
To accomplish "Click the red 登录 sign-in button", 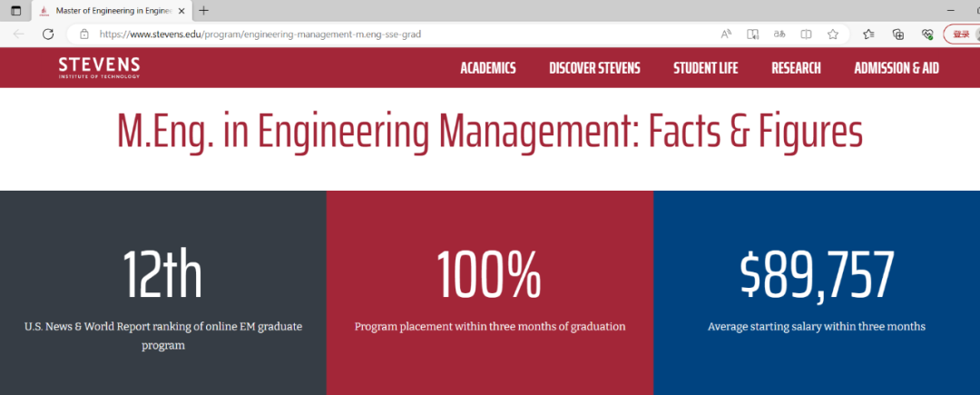I will point(961,35).
